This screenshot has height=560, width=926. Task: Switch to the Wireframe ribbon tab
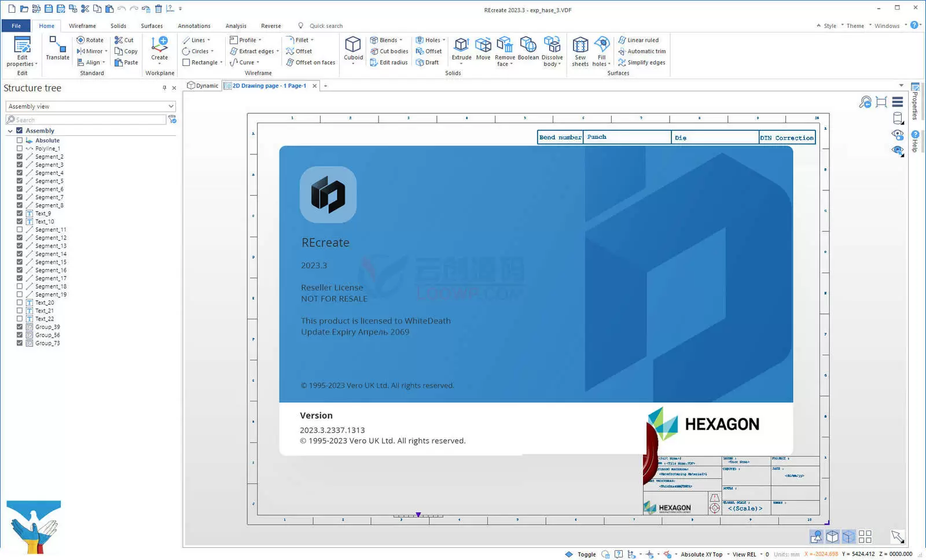tap(82, 25)
